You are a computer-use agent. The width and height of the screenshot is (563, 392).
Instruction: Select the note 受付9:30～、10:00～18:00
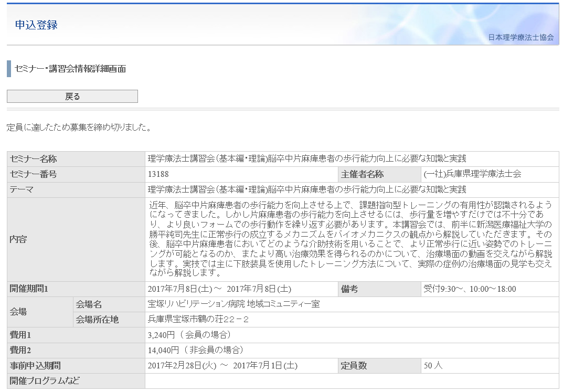pos(470,289)
